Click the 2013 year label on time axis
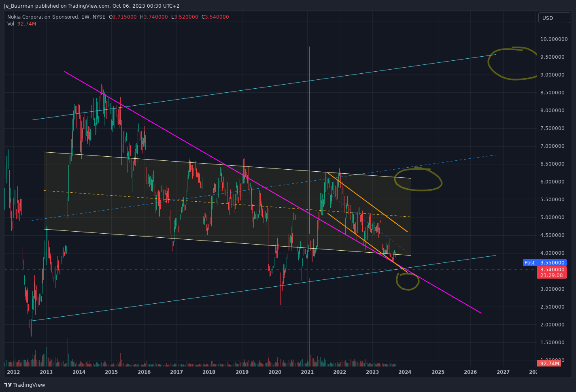The height and width of the screenshot is (392, 576). point(46,372)
